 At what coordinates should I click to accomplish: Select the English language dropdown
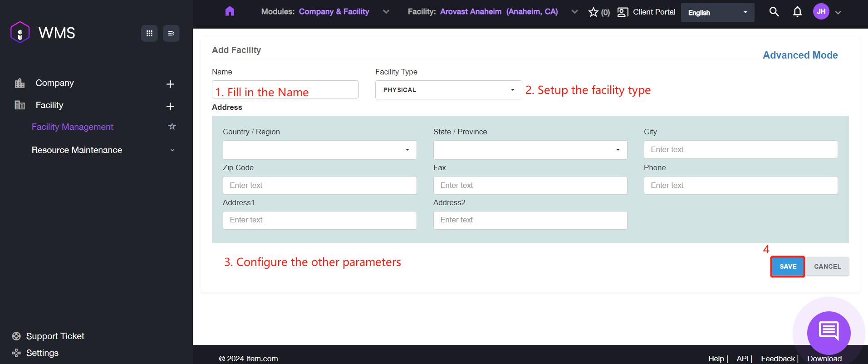717,13
